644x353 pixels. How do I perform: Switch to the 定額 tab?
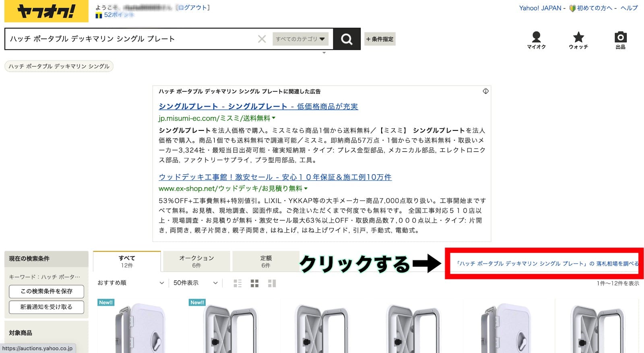coord(266,261)
